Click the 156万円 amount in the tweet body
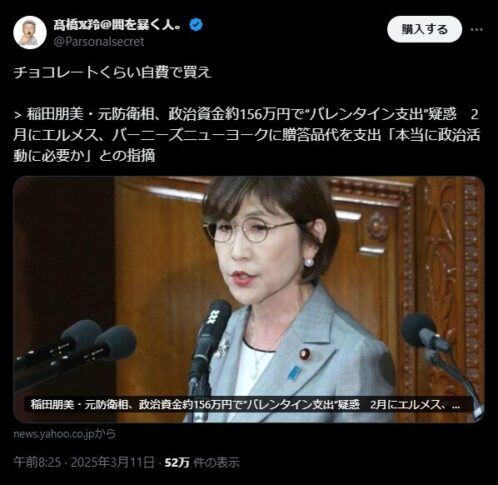 pyautogui.click(x=265, y=114)
